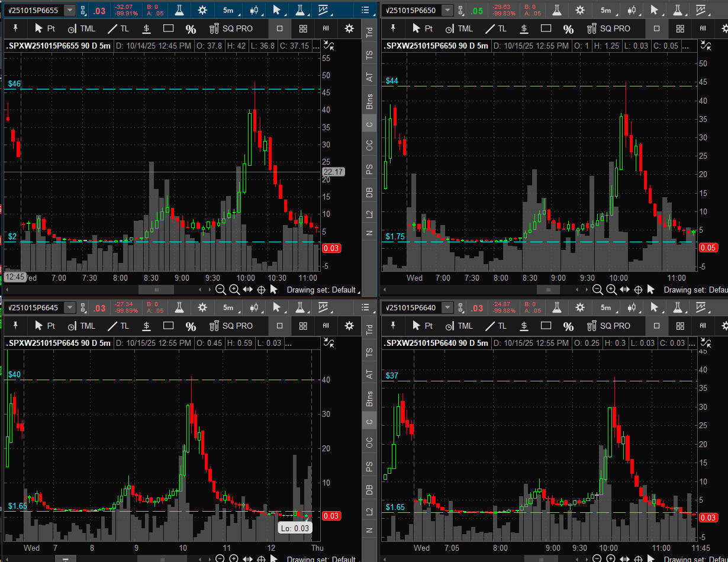Open the TS side tab on the upper panel
Viewport: 728px width, 562px height.
[370, 54]
